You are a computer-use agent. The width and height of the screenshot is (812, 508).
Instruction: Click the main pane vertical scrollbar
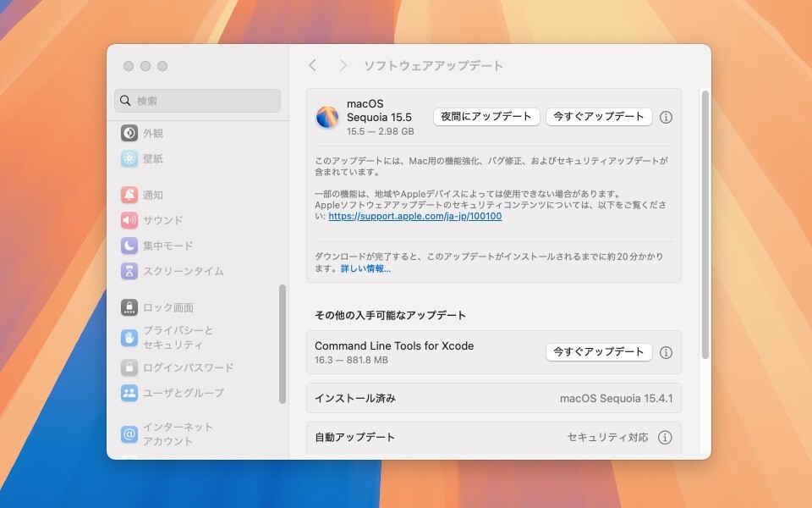705,224
